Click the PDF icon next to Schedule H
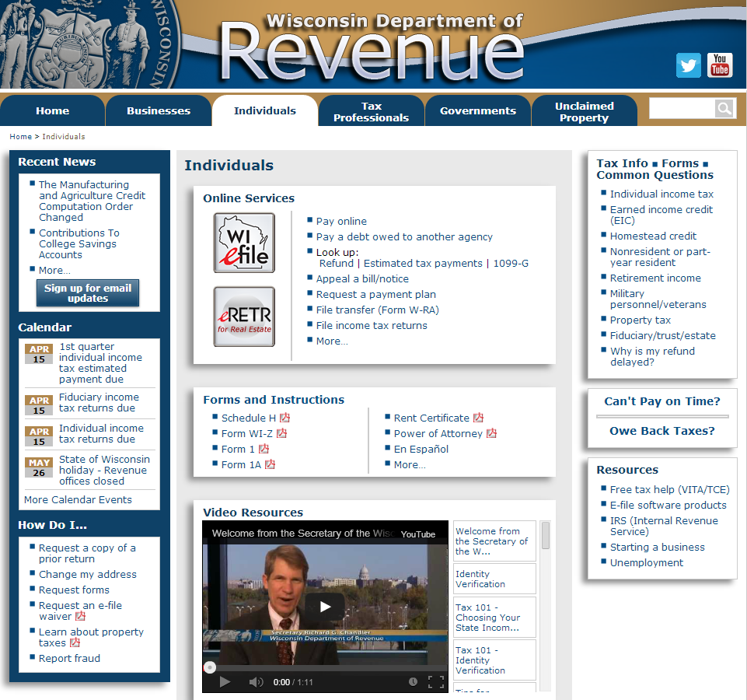The height and width of the screenshot is (700, 747). coord(284,418)
